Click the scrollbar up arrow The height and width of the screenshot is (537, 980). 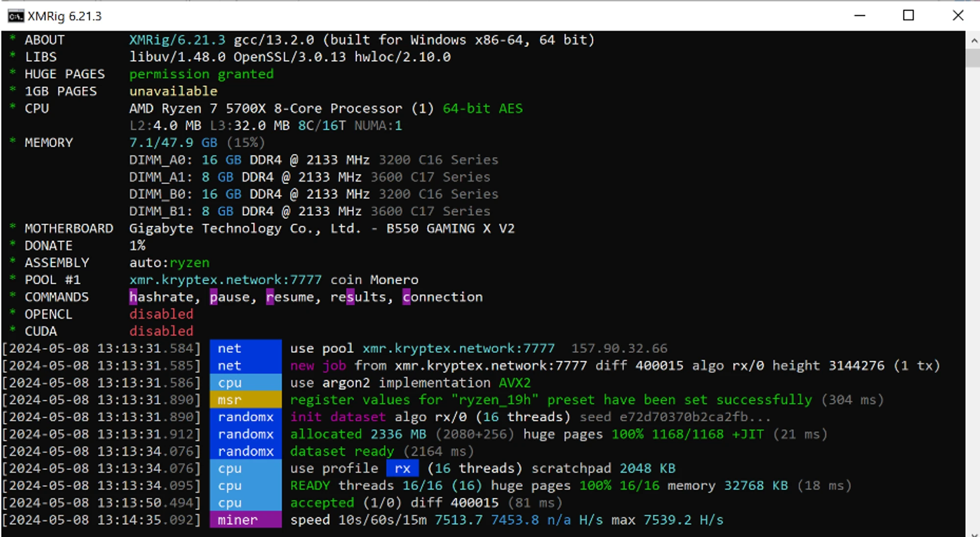[973, 41]
